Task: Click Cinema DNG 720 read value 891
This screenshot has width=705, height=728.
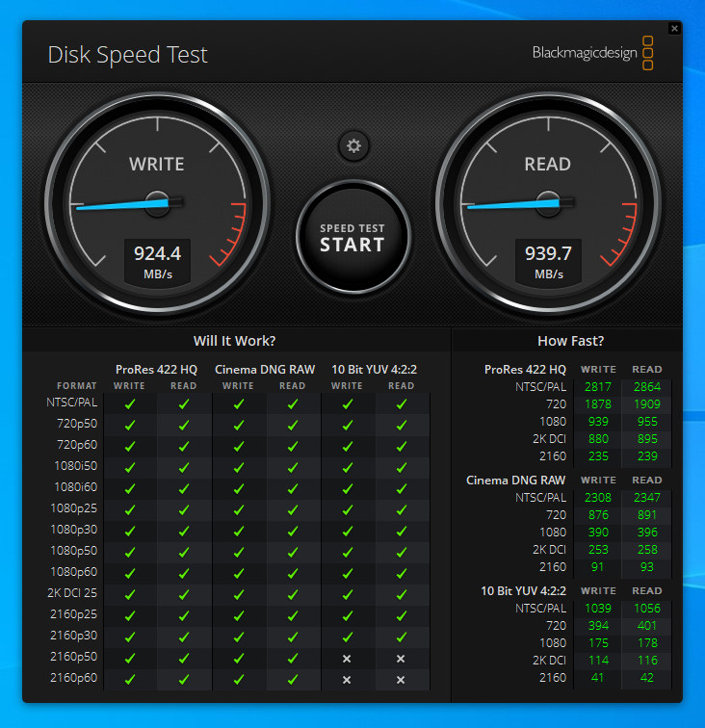Action: pos(647,515)
